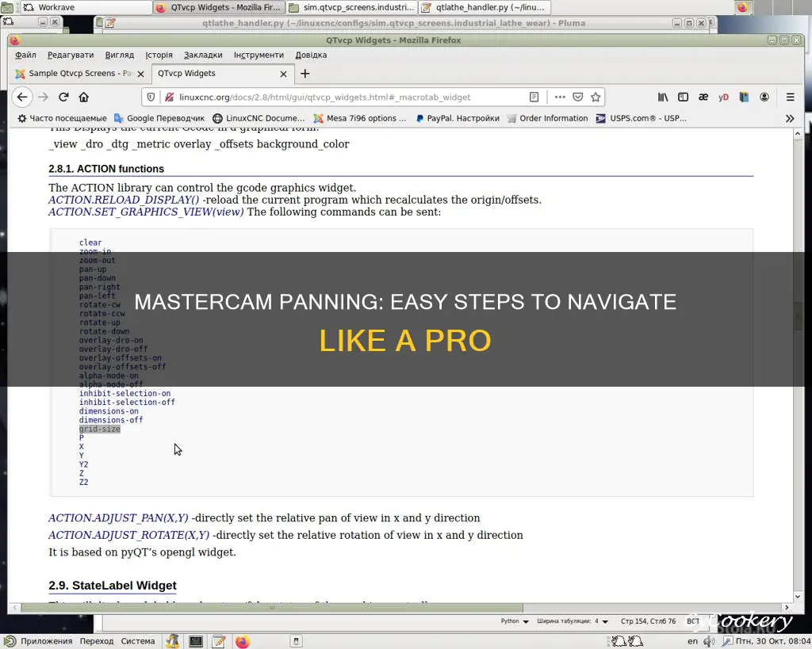
Task: Open the Історія menu
Action: [159, 55]
